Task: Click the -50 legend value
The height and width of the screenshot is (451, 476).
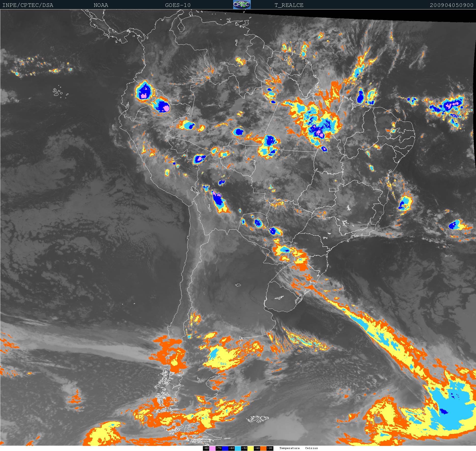Action: [244, 448]
